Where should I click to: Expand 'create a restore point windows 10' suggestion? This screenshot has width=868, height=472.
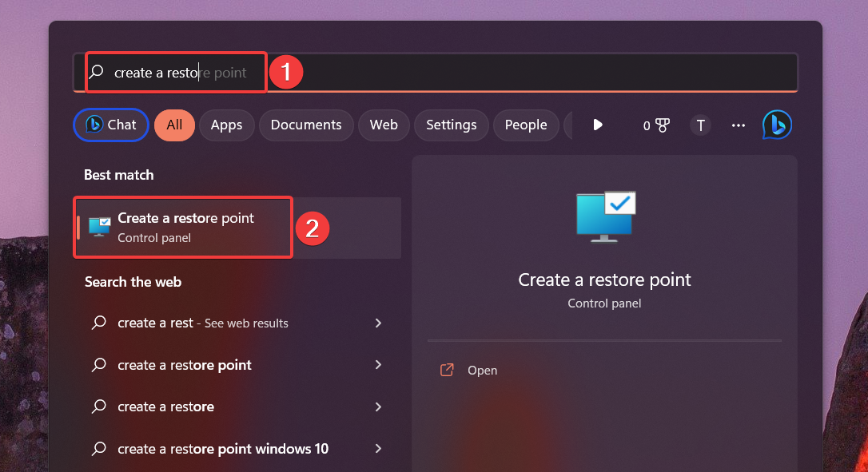378,448
